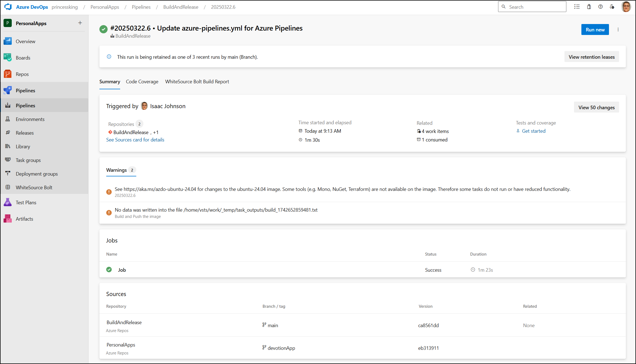Open Repos from the sidebar
The width and height of the screenshot is (636, 364).
[x=44, y=74]
